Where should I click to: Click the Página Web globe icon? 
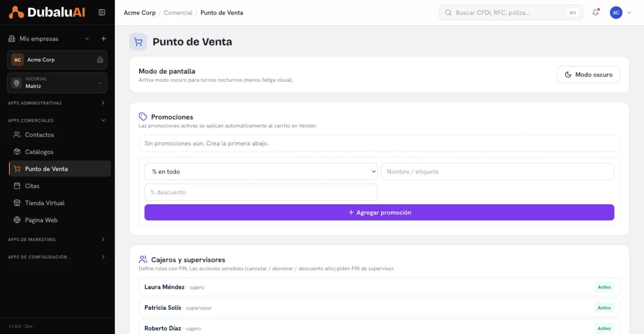[17, 220]
